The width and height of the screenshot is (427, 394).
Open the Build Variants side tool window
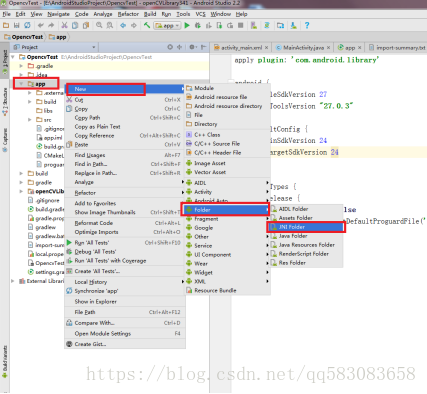click(5, 362)
